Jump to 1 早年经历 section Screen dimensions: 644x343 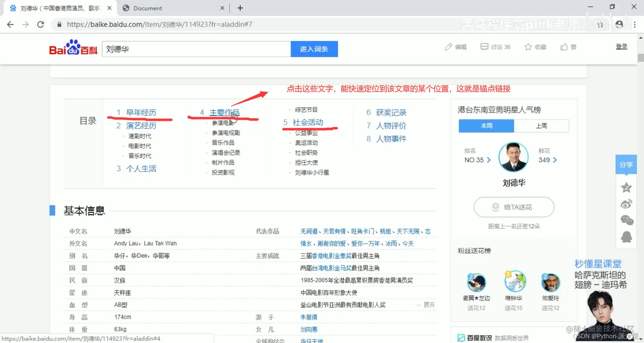[x=136, y=112]
